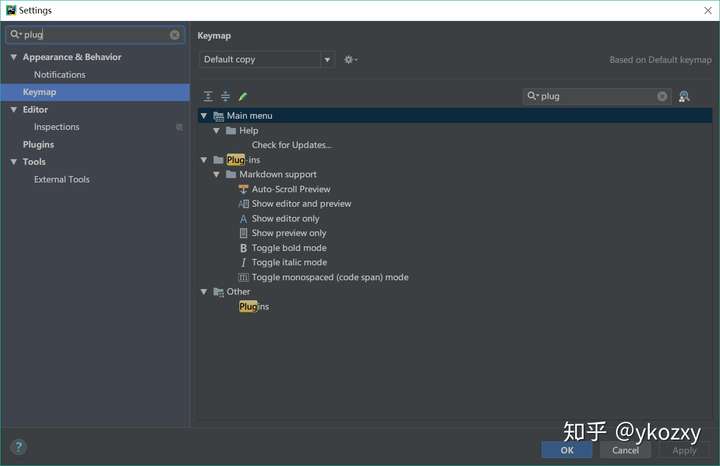Click the Help folder icon

[231, 131]
